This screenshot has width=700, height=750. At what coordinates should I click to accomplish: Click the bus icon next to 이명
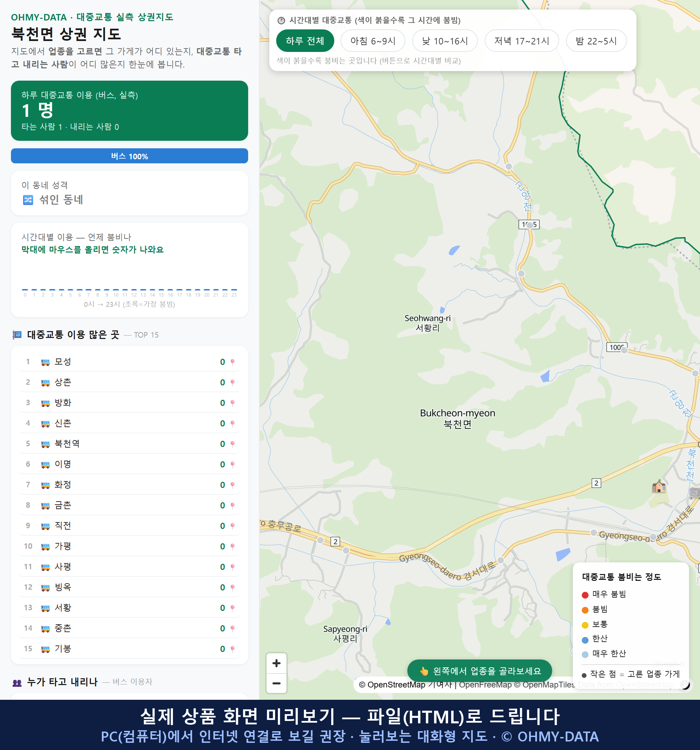pos(45,465)
